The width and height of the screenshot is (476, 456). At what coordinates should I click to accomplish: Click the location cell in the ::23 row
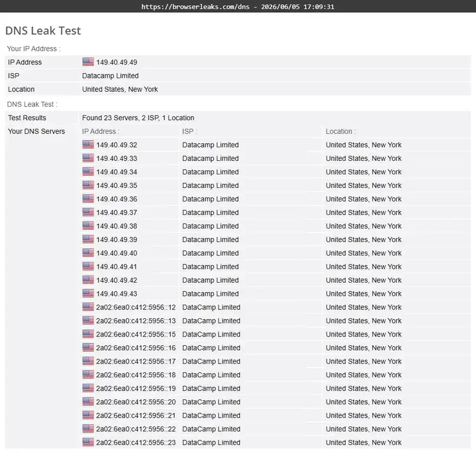pyautogui.click(x=363, y=442)
